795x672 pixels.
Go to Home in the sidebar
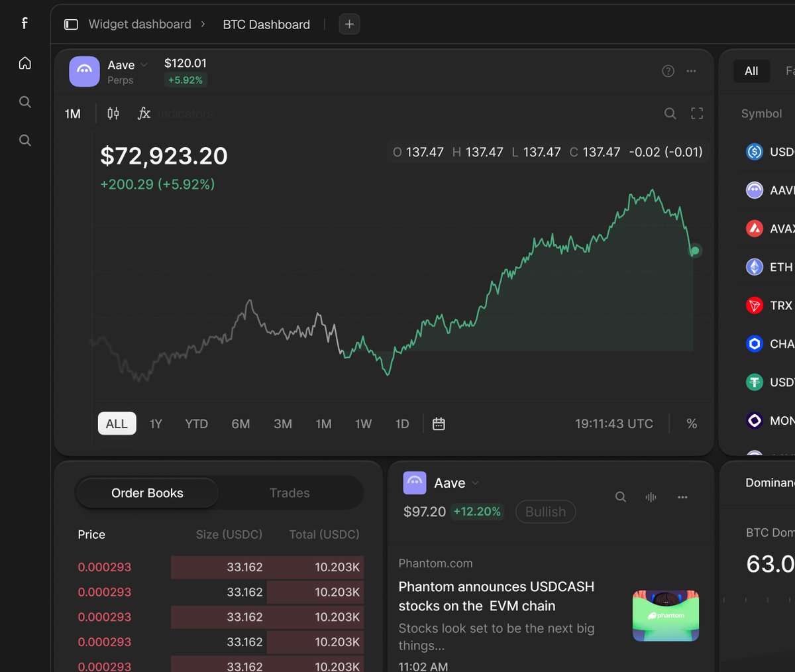click(x=25, y=63)
